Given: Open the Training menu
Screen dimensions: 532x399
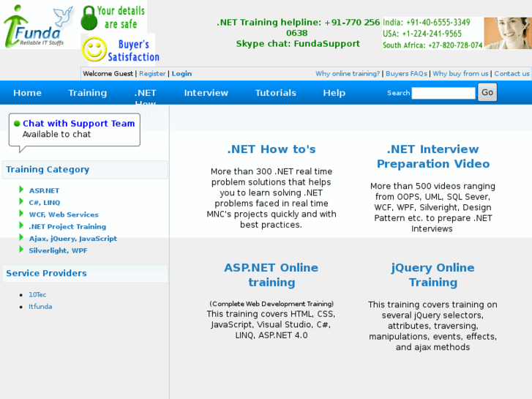Looking at the screenshot, I should click(88, 93).
